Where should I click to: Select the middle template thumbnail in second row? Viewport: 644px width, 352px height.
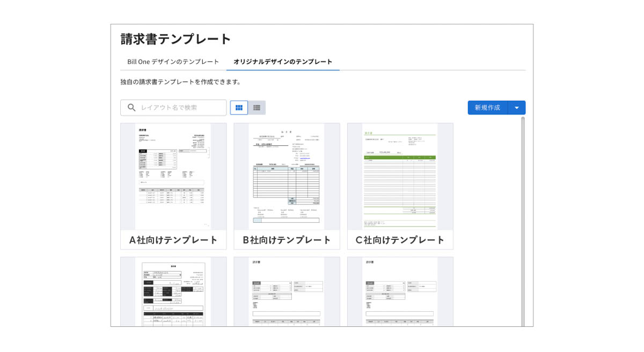(287, 291)
